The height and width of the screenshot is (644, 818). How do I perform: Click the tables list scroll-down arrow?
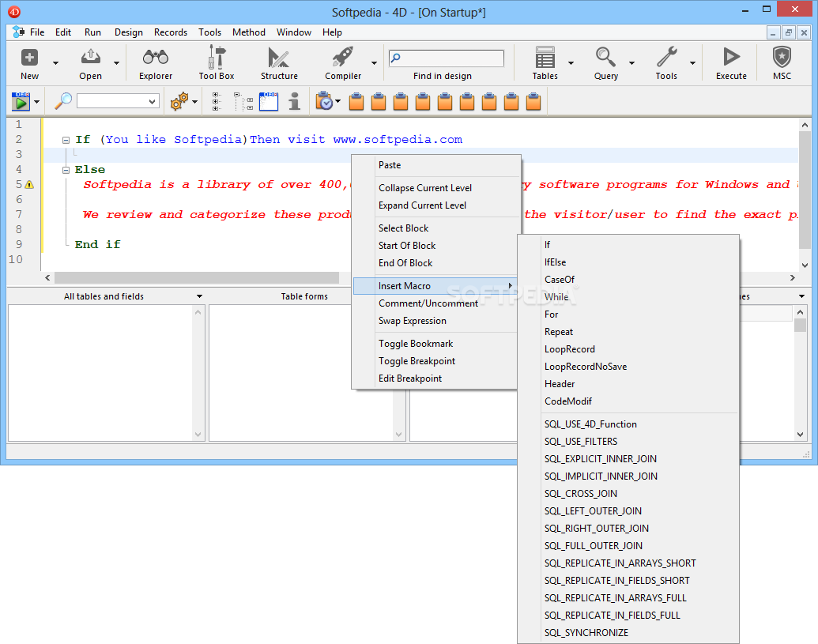tap(198, 434)
